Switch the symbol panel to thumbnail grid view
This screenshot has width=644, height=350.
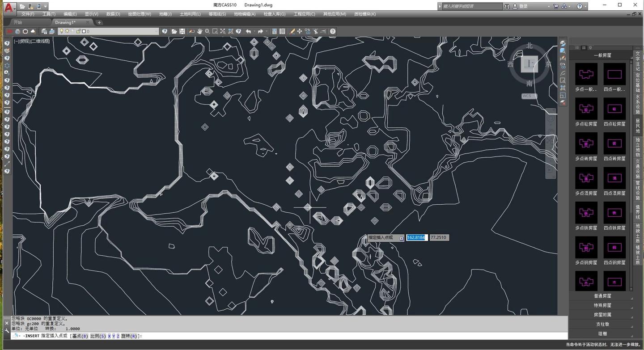pos(584,47)
